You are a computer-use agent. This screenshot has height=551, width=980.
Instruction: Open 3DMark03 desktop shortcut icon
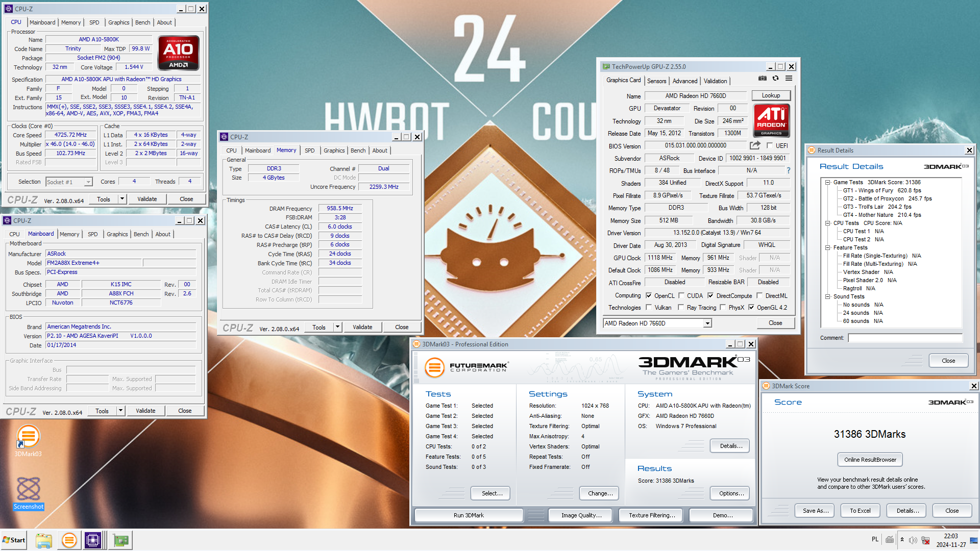click(x=28, y=441)
